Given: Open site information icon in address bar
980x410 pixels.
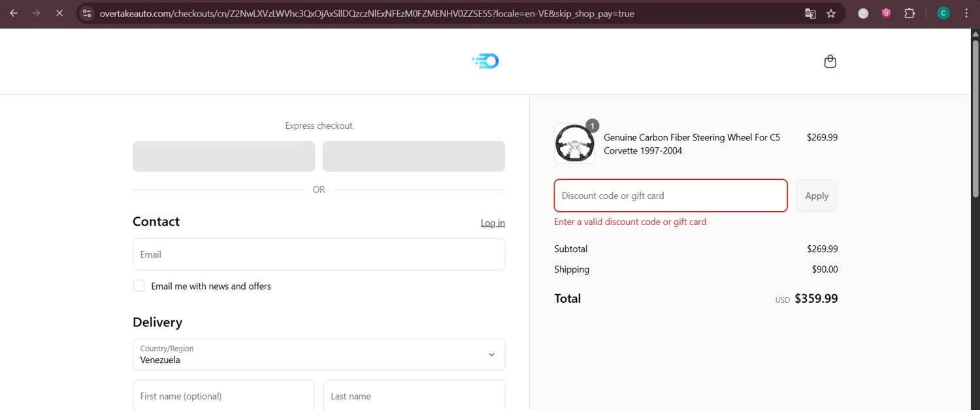Looking at the screenshot, I should tap(87, 13).
